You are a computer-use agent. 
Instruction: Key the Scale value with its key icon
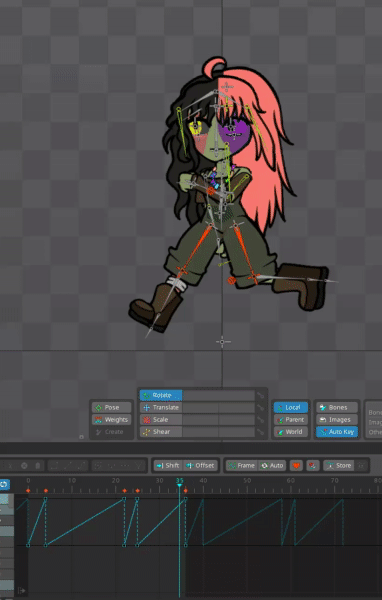click(x=261, y=419)
